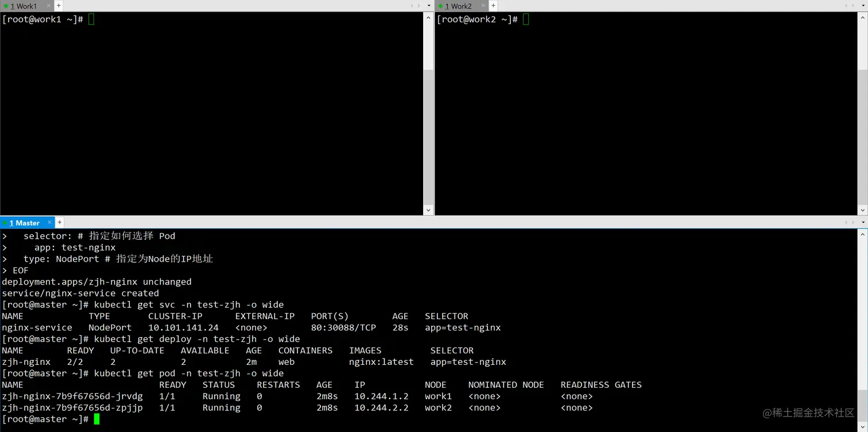Viewport: 868px width, 432px height.
Task: Close the Work2 tab
Action: [482, 6]
